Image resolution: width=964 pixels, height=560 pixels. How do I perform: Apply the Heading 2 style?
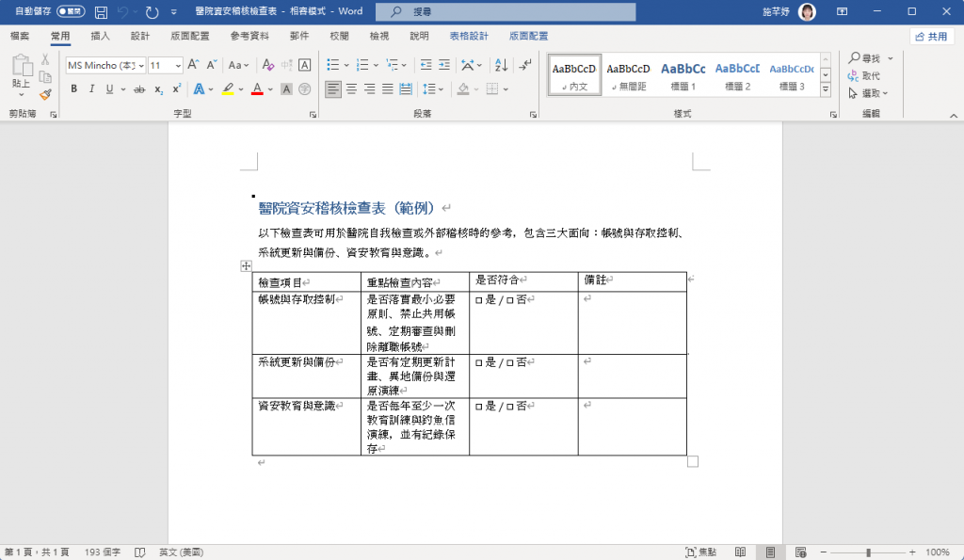(x=737, y=75)
